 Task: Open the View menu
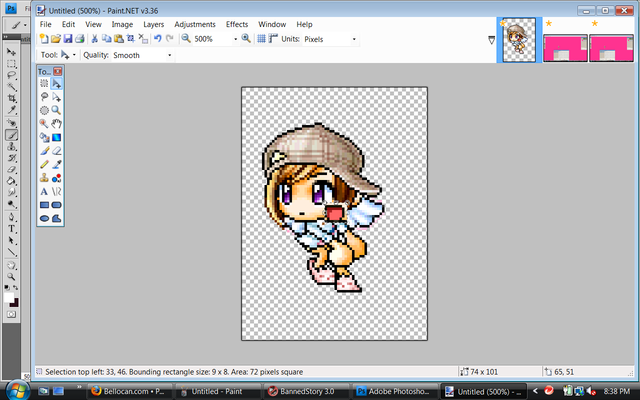93,24
